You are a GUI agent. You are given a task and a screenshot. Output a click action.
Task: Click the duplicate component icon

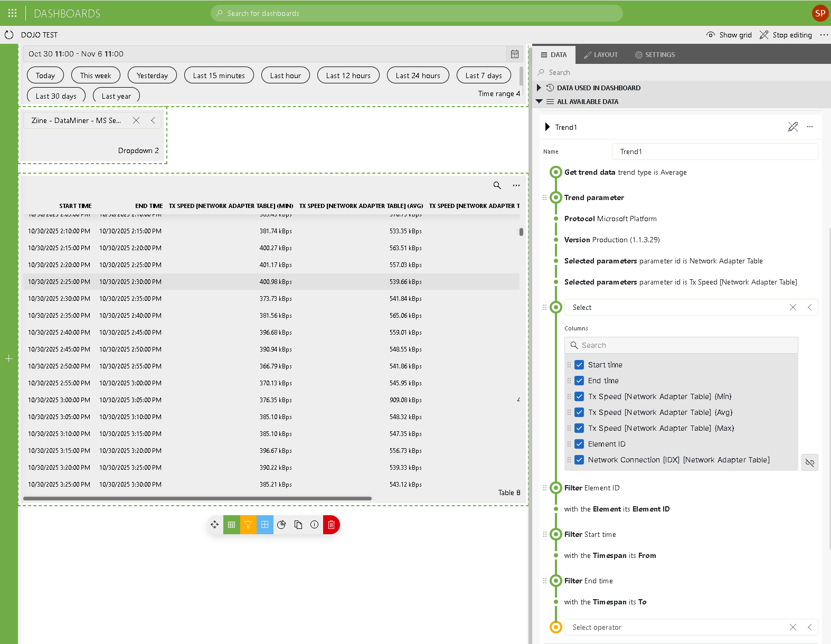(298, 525)
